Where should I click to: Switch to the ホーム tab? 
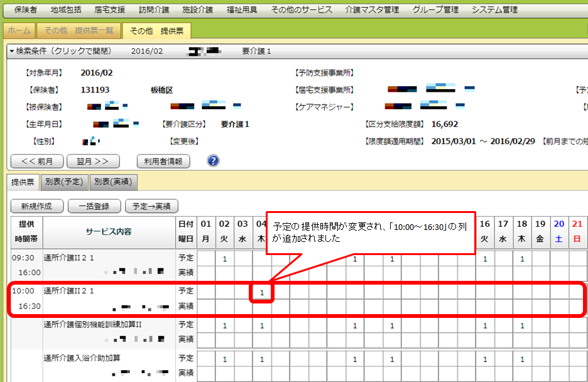[19, 31]
